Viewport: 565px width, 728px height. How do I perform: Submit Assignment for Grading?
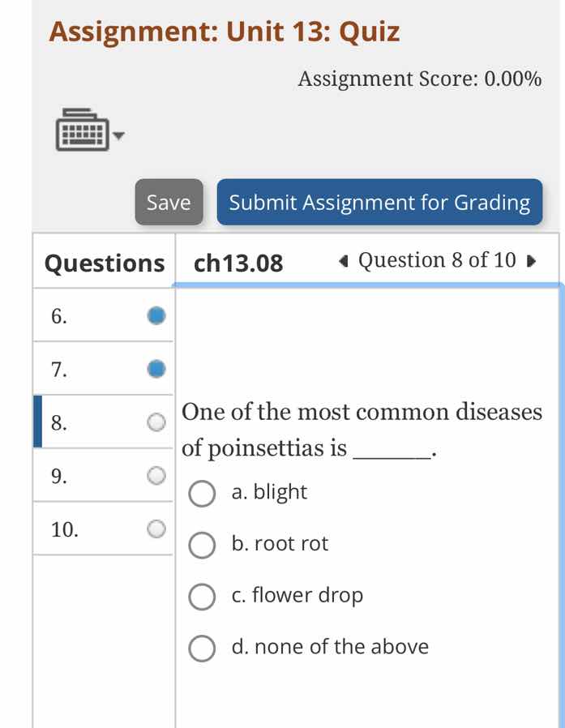point(379,202)
